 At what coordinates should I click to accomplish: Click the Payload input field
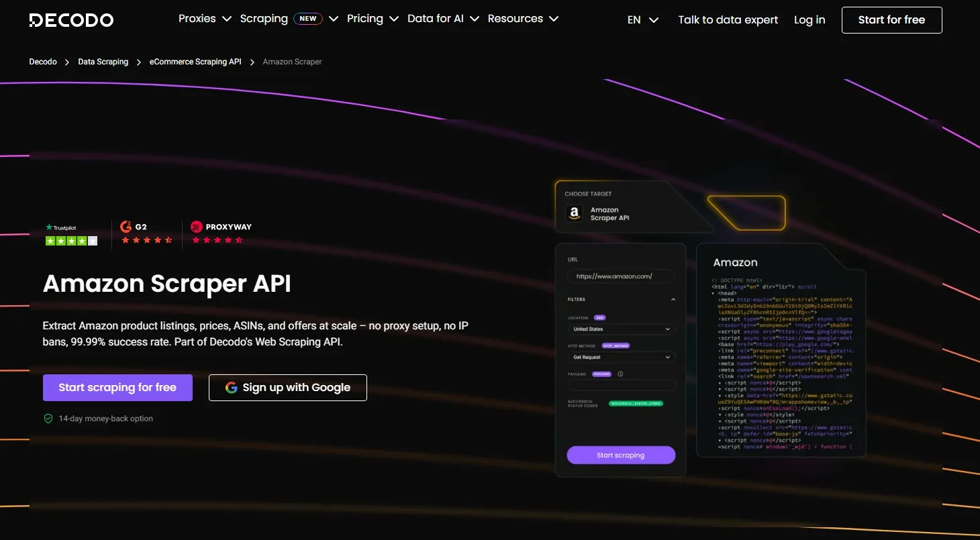tap(621, 385)
